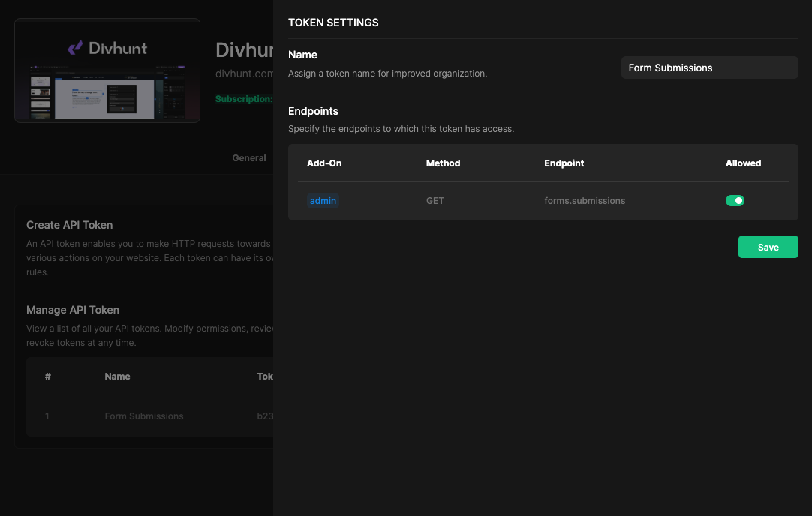The image size is (812, 516).
Task: Click the Subscription status label
Action: (244, 99)
